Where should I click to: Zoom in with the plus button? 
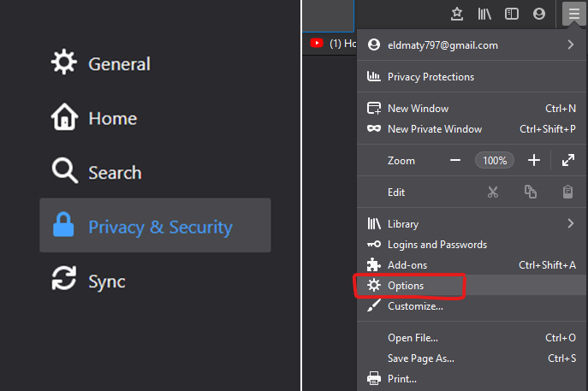coord(534,160)
